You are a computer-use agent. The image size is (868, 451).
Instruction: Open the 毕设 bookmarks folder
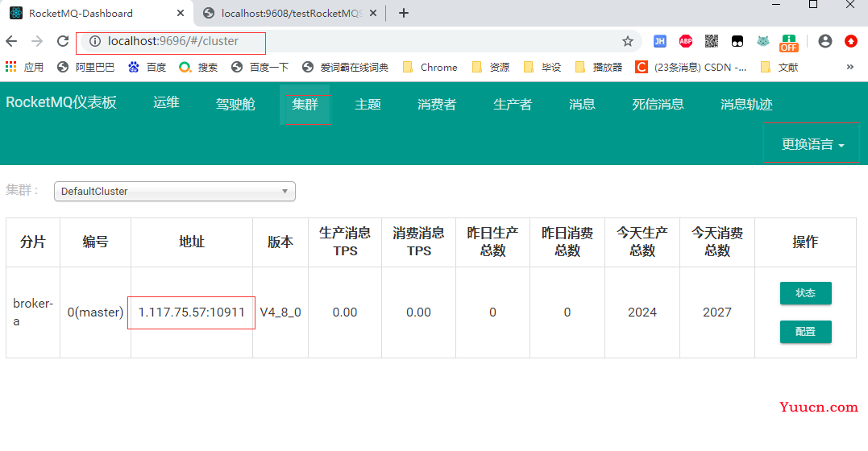click(542, 67)
